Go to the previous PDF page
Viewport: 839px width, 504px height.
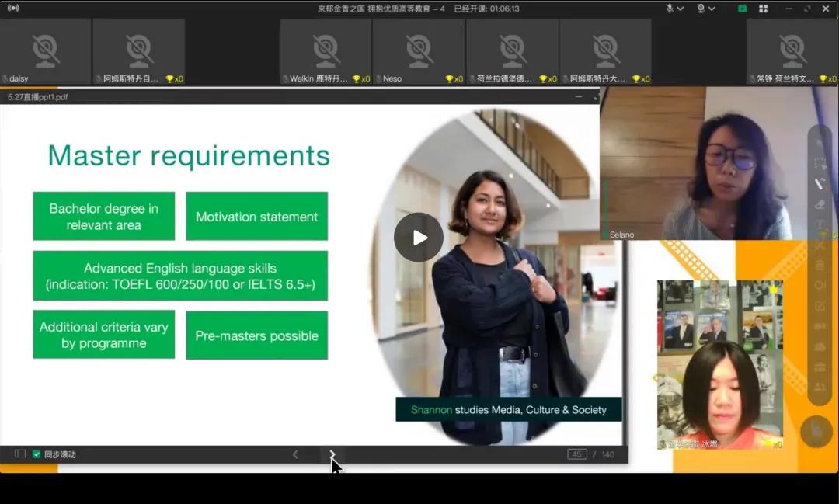pos(295,454)
